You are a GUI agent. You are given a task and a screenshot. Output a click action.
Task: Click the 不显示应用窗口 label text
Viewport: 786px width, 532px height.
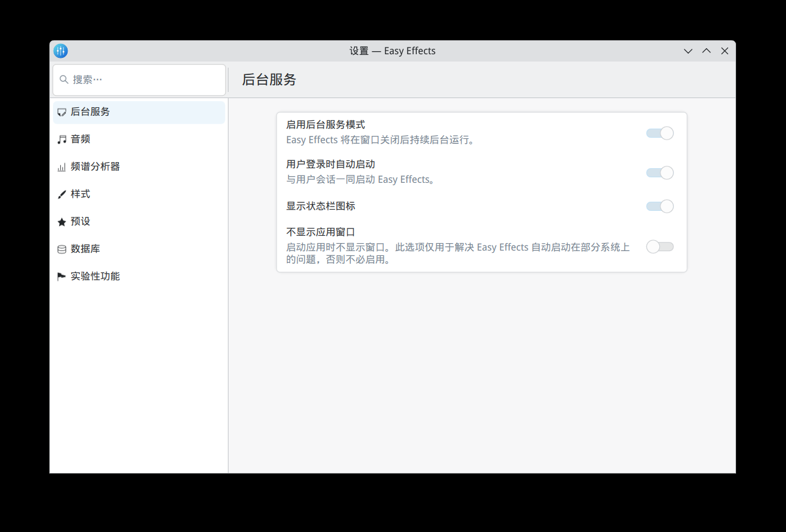(320, 232)
